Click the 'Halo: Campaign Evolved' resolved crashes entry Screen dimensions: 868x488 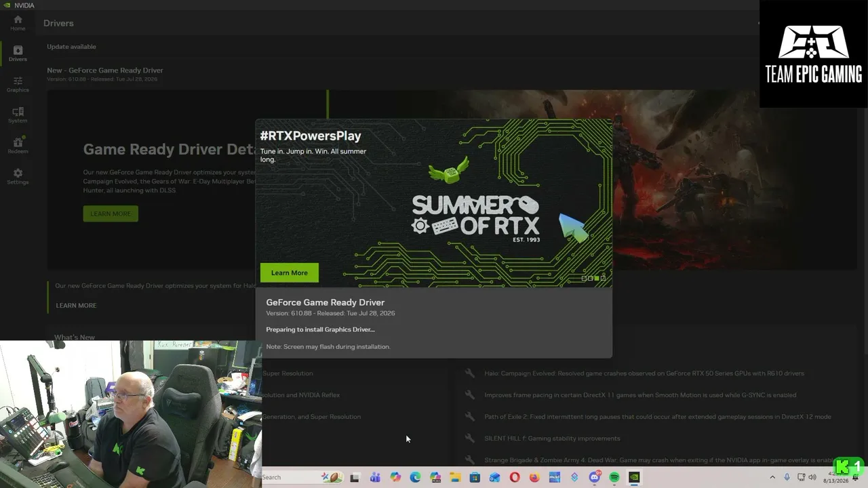point(644,373)
